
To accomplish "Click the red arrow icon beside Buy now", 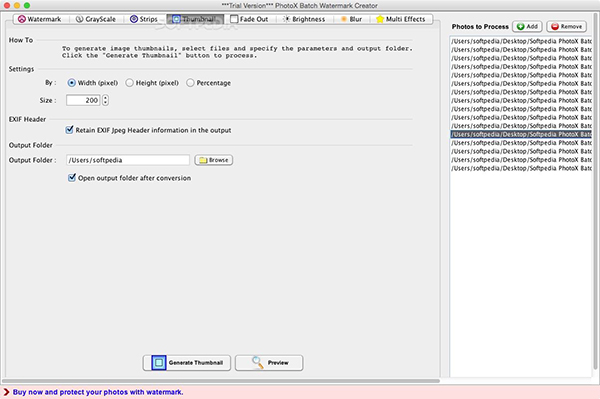I will click(x=6, y=392).
